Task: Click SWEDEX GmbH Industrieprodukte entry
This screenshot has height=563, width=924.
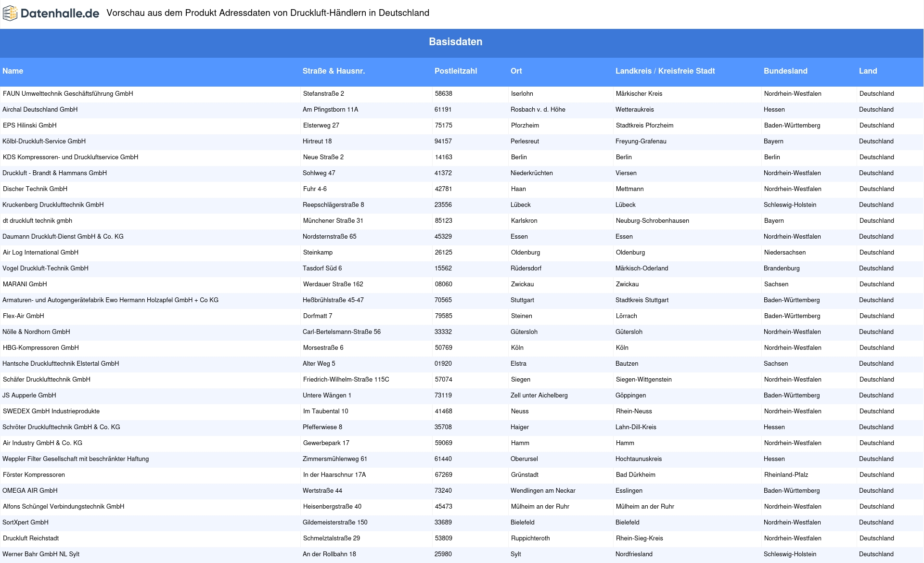Action: point(51,411)
